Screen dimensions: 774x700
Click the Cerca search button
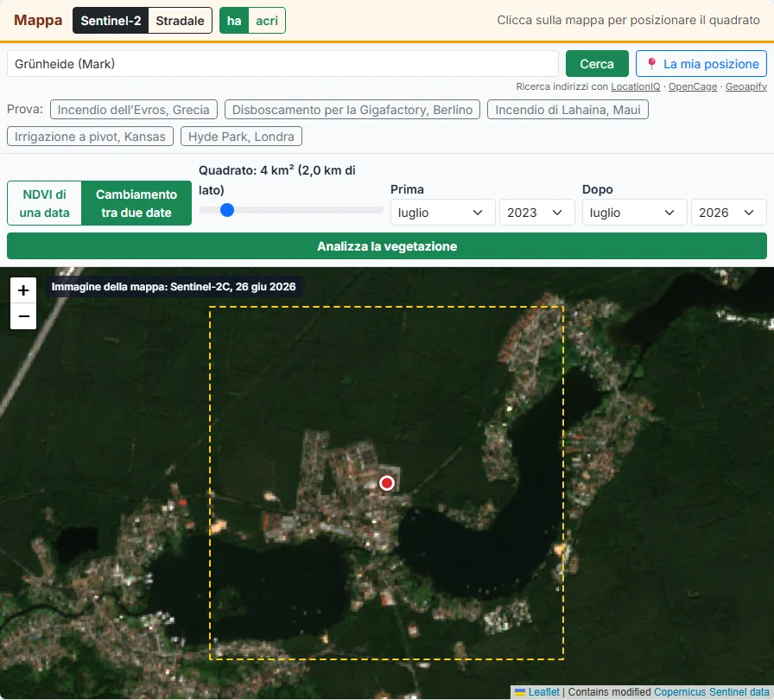pyautogui.click(x=597, y=64)
